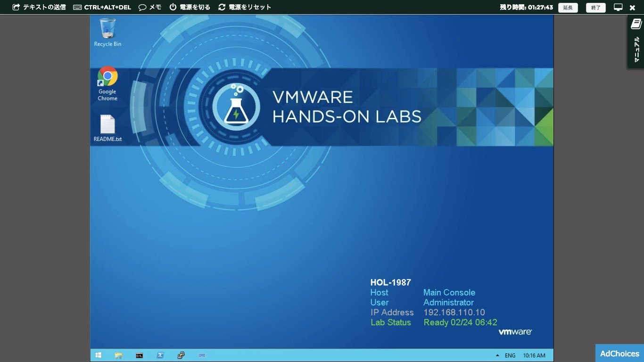644x362 pixels.
Task: Click the 終了 end lab button
Action: coord(596,8)
